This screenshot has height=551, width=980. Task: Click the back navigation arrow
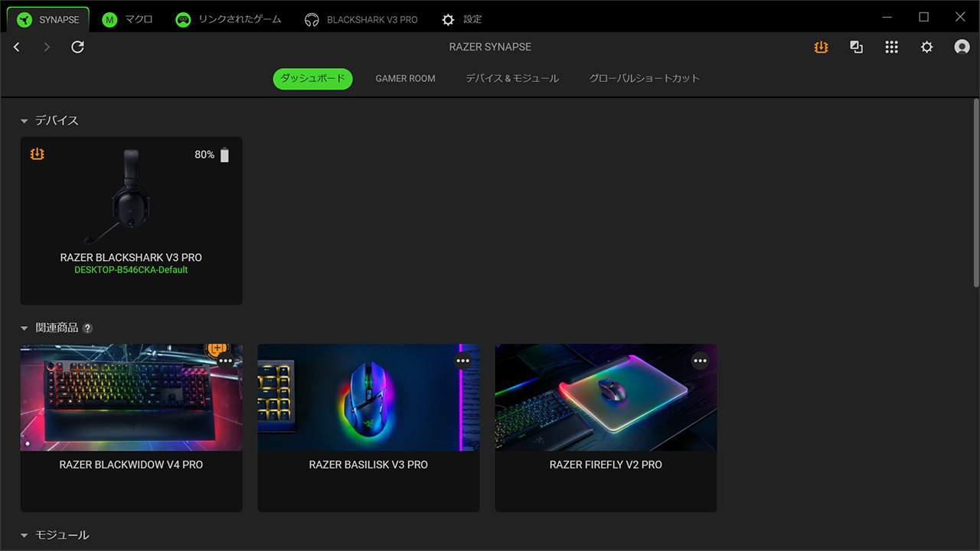17,47
